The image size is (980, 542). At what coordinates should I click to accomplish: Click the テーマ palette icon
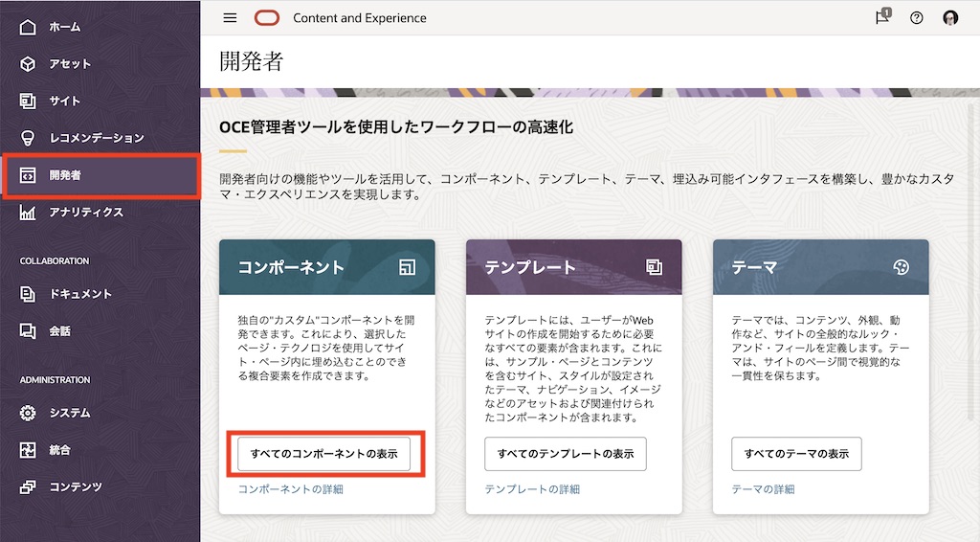pyautogui.click(x=901, y=268)
